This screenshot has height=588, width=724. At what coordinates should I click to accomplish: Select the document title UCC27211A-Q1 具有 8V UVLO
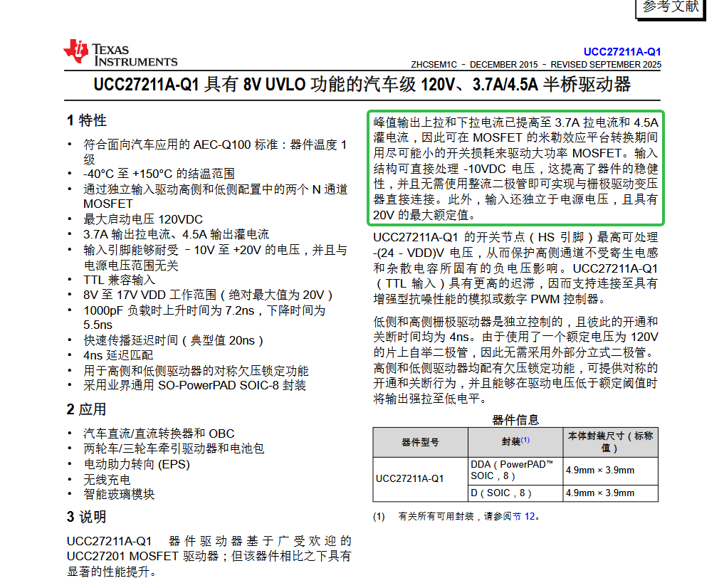pos(362,85)
